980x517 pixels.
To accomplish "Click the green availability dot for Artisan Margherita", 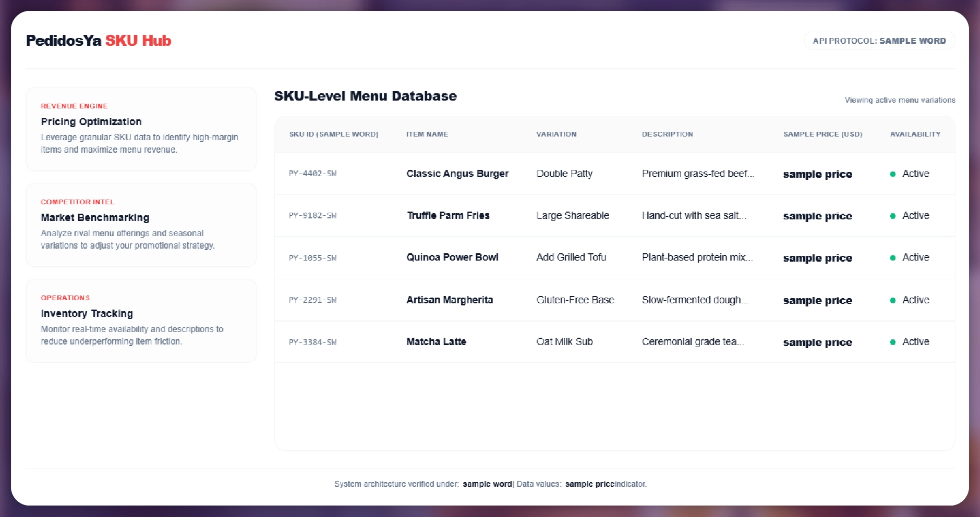I will [x=892, y=300].
